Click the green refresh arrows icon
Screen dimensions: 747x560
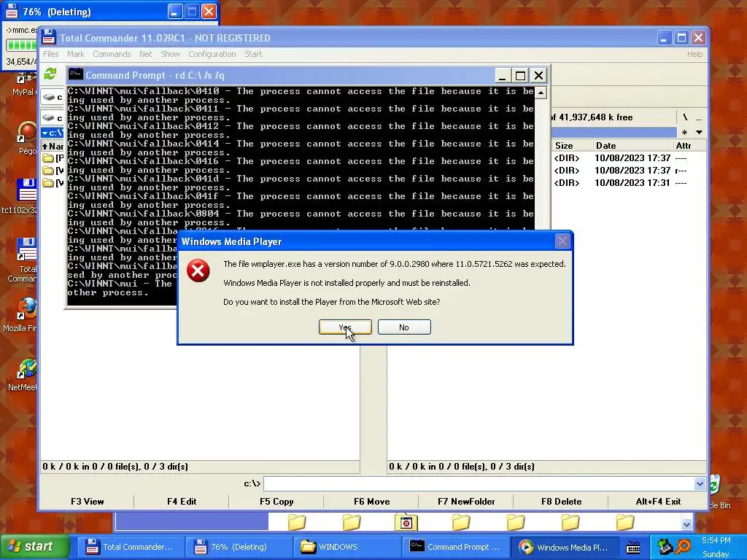point(50,74)
